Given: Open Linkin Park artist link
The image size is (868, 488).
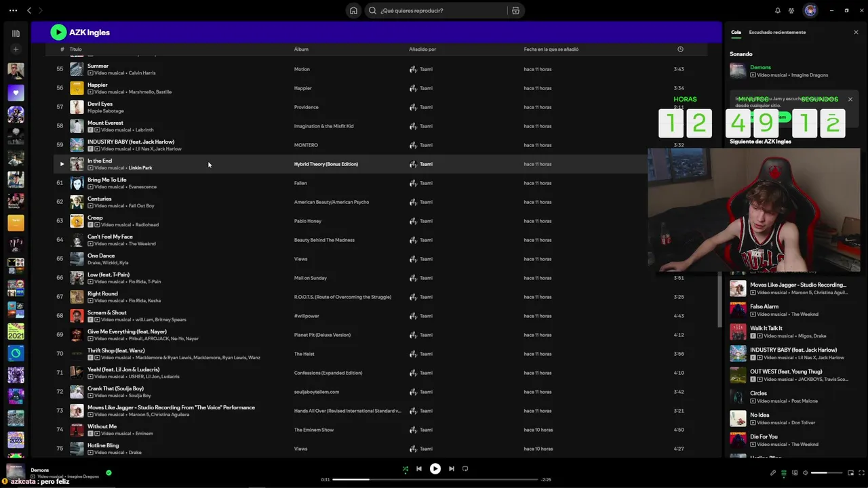Looking at the screenshot, I should pos(140,168).
